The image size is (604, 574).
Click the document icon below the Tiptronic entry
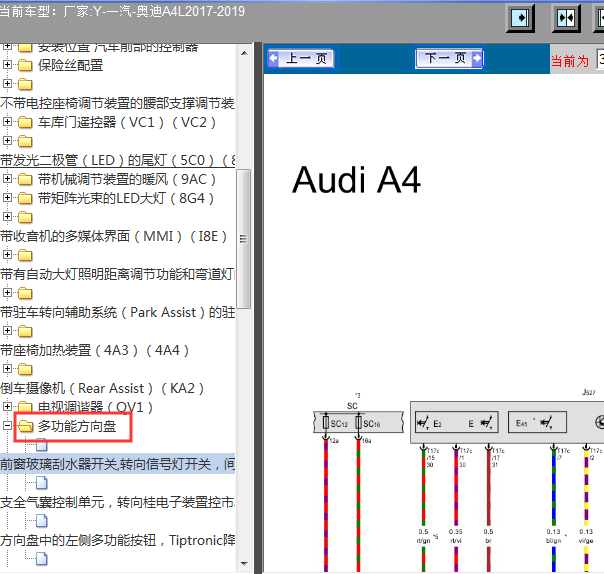tap(42, 559)
